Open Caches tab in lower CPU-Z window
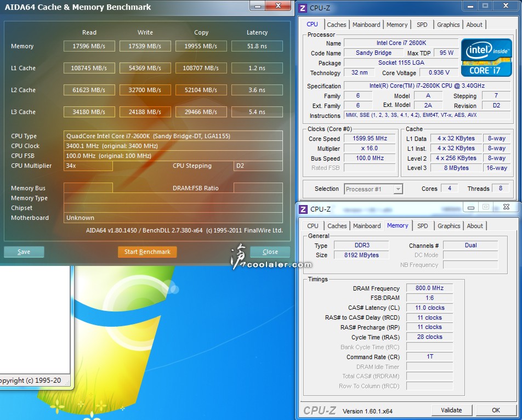 337,226
